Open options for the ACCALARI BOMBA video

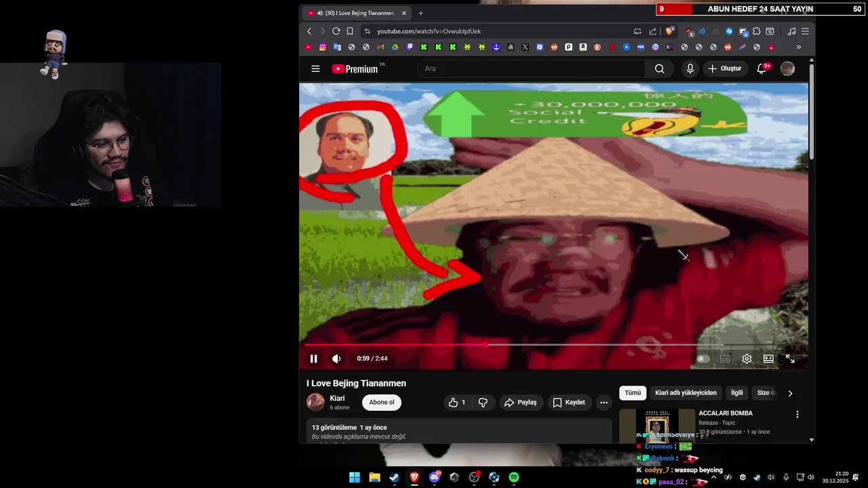[x=797, y=414]
